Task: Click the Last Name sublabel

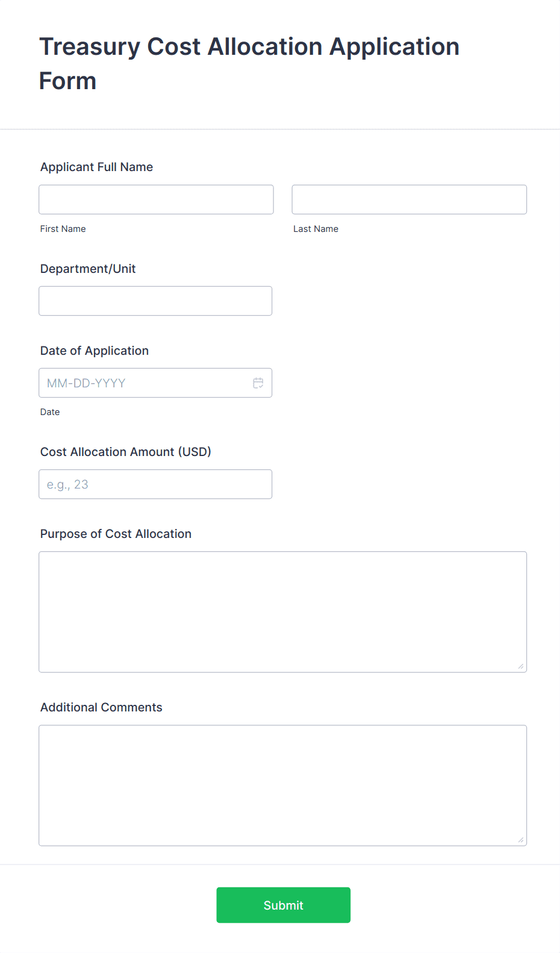Action: [316, 229]
